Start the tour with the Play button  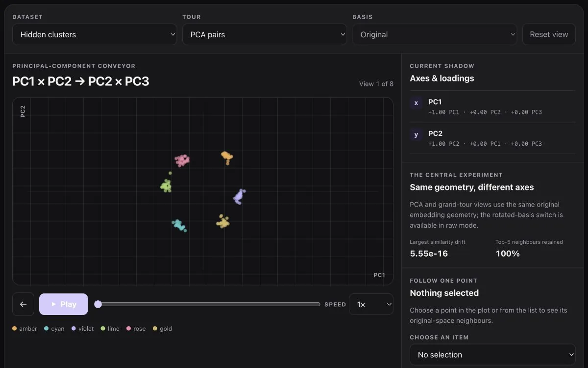tap(64, 304)
